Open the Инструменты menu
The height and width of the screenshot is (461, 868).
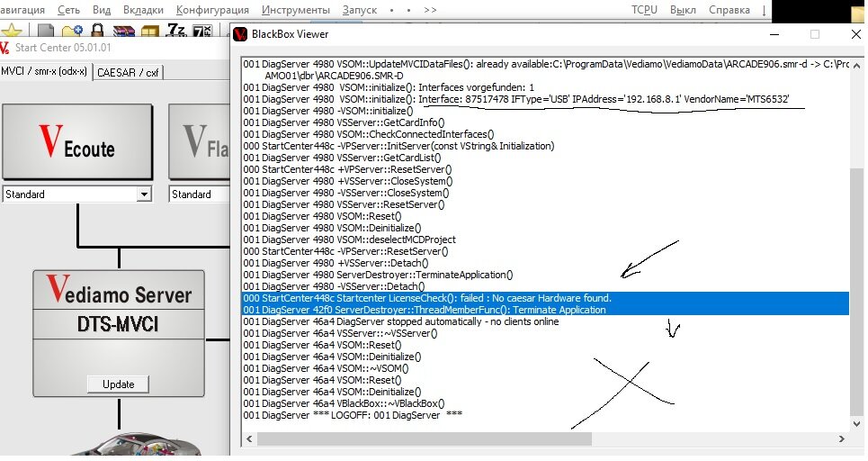(x=296, y=10)
